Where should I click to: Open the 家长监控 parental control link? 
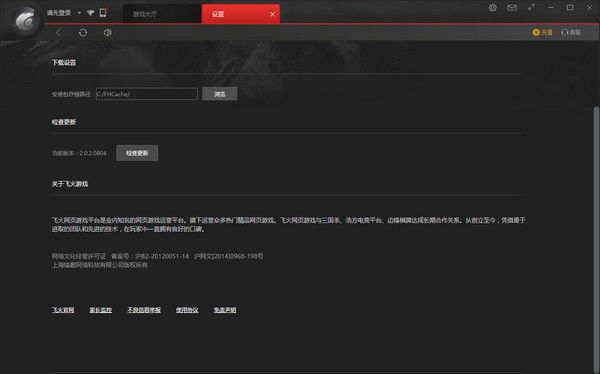(101, 310)
